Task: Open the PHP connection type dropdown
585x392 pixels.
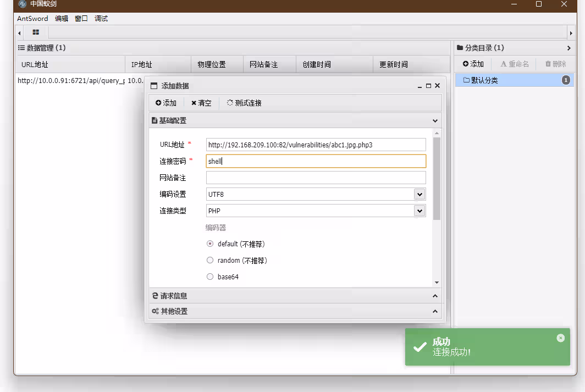Action: pyautogui.click(x=420, y=211)
